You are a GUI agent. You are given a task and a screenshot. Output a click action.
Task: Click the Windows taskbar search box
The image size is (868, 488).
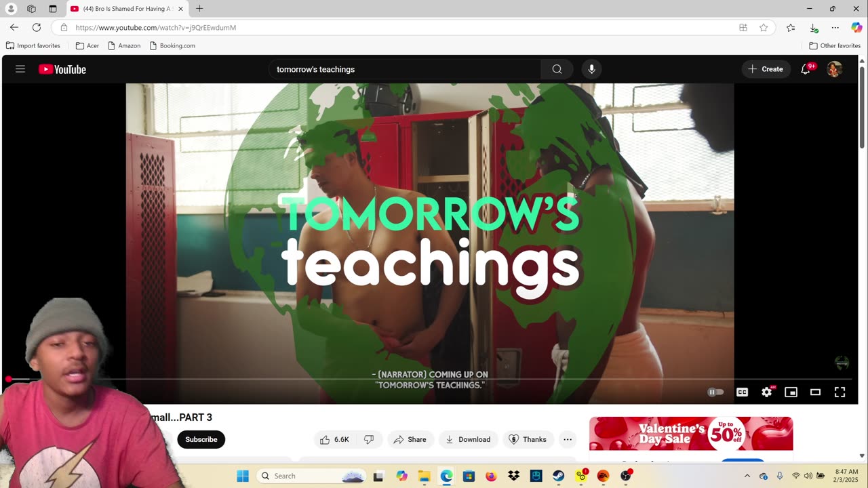coord(313,476)
